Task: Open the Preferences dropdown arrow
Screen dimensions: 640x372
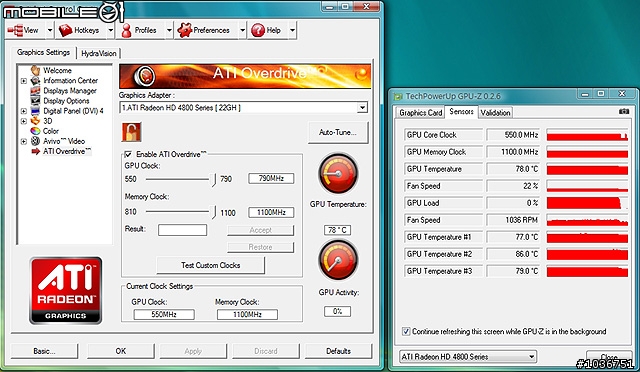Action: click(242, 30)
